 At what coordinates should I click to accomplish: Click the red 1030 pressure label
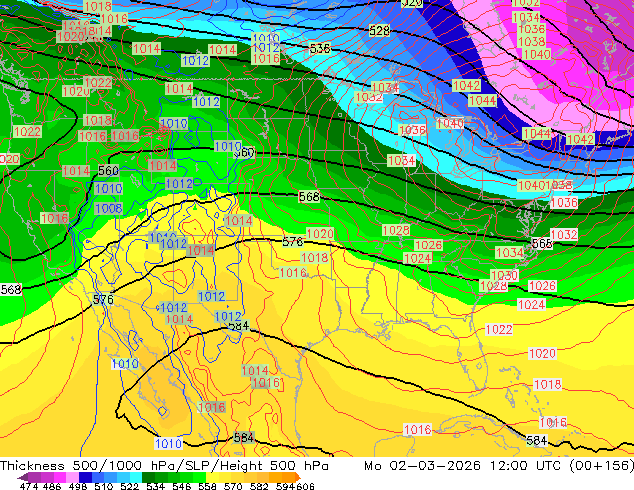(504, 275)
